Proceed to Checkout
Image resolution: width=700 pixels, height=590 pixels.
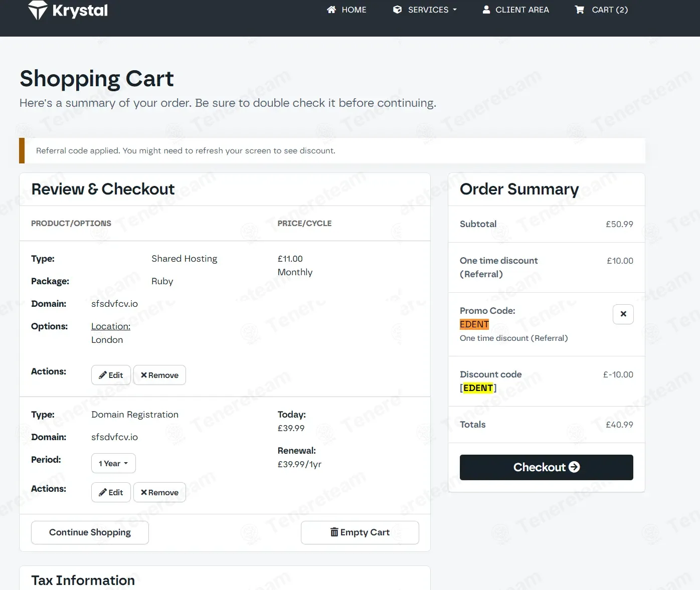coord(547,467)
